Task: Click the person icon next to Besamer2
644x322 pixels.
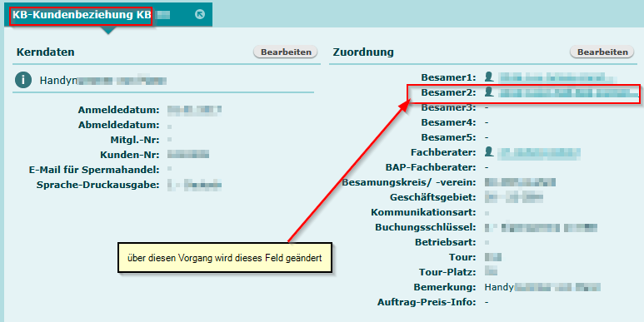Action: (x=489, y=92)
